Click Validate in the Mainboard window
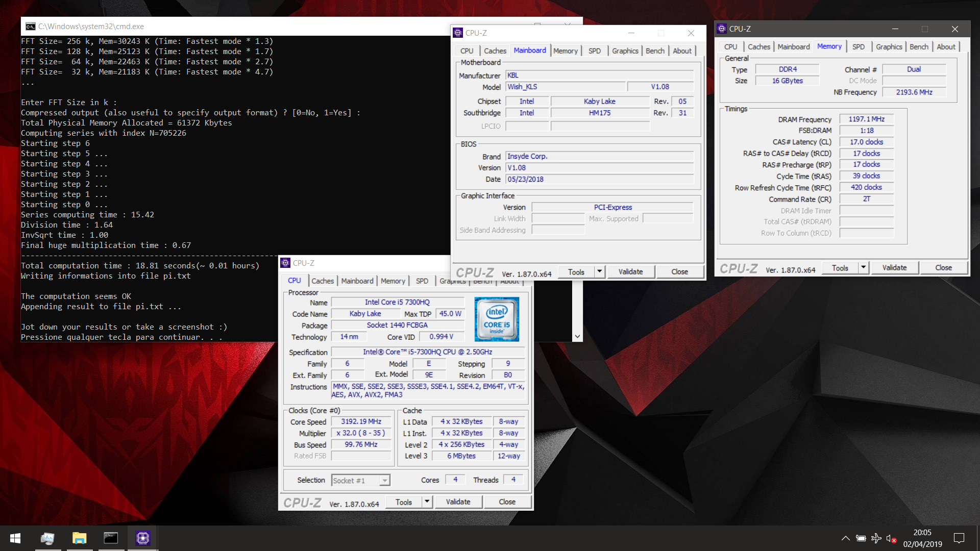 (630, 272)
